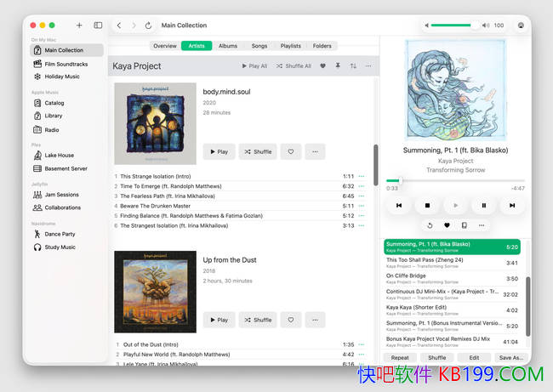The height and width of the screenshot is (392, 553).
Task: Skip to the next track
Action: [512, 205]
